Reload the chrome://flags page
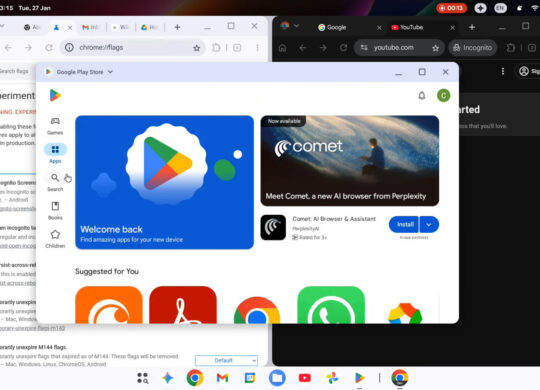540x390 pixels. click(49, 48)
